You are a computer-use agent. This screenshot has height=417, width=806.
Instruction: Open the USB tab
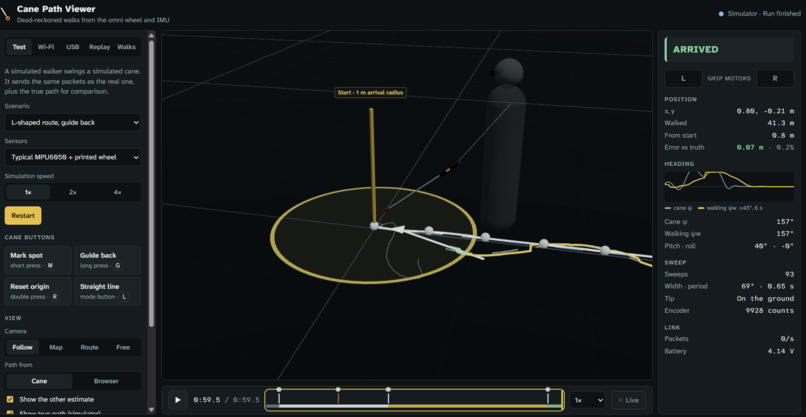click(x=72, y=47)
